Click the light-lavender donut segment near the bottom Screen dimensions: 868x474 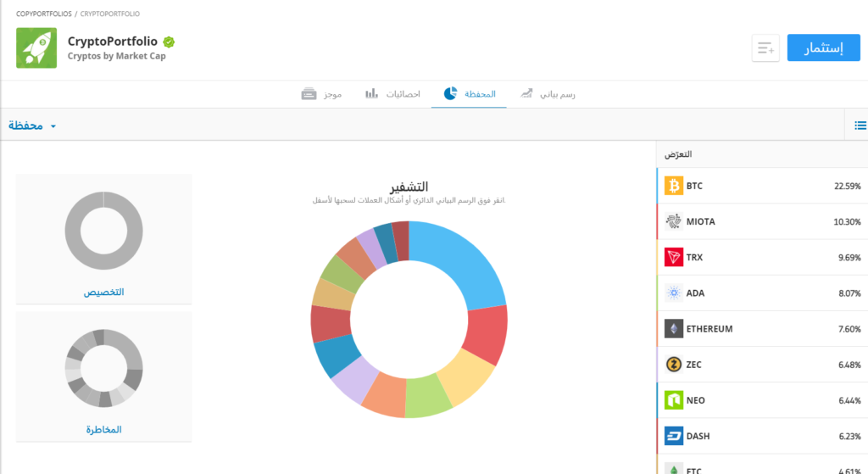[356, 377]
